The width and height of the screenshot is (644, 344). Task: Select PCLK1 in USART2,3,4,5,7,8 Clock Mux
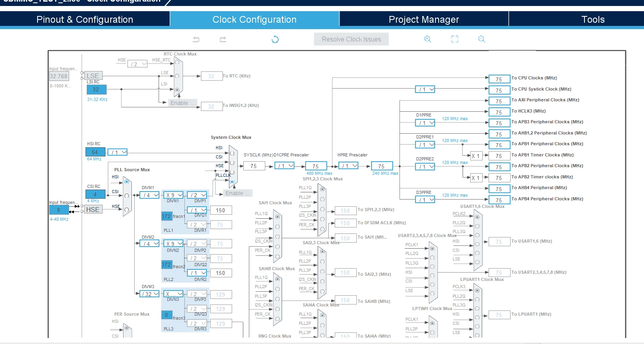tap(432, 248)
